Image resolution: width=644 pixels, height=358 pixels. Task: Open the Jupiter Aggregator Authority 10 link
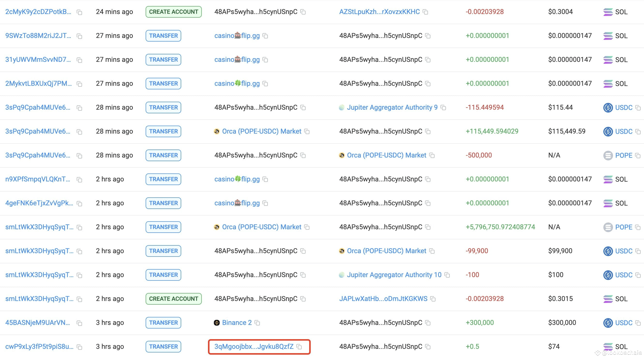(x=394, y=275)
